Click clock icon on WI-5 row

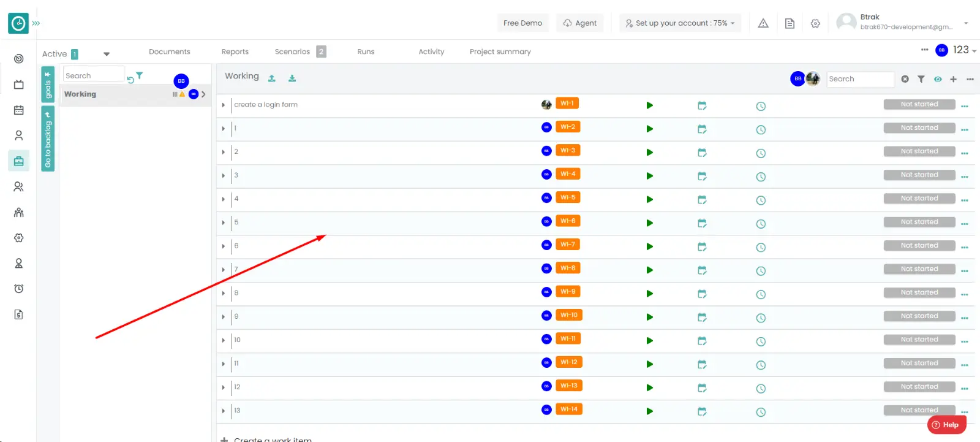point(761,200)
